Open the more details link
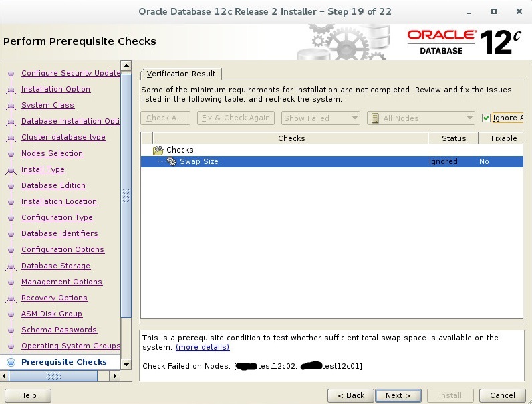532x404 pixels. (203, 347)
